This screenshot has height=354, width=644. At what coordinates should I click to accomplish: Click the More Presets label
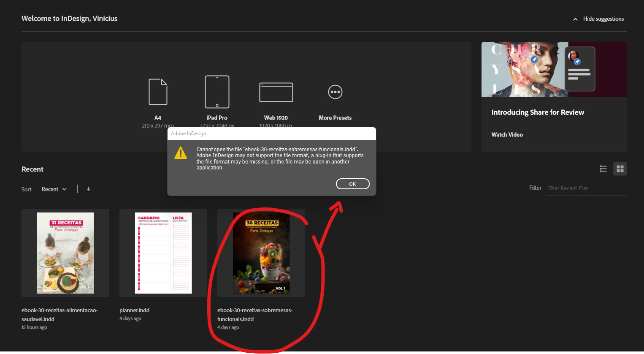click(335, 118)
